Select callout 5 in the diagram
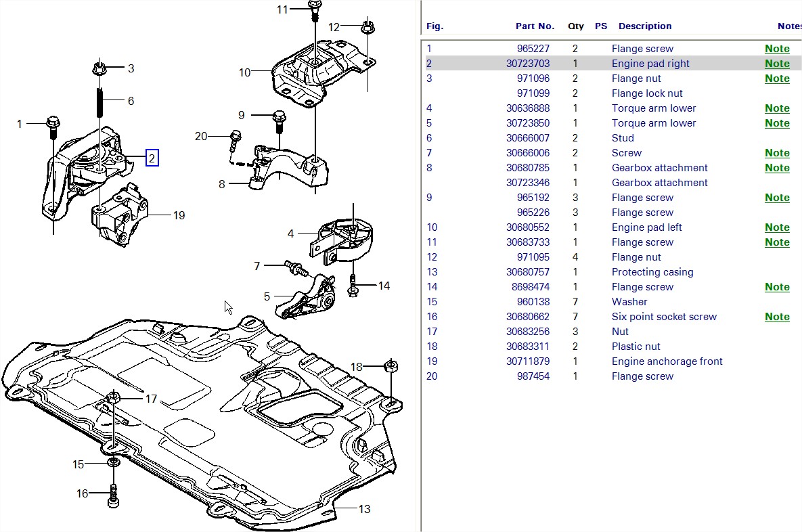Viewport: 802px width, 532px height. (267, 296)
